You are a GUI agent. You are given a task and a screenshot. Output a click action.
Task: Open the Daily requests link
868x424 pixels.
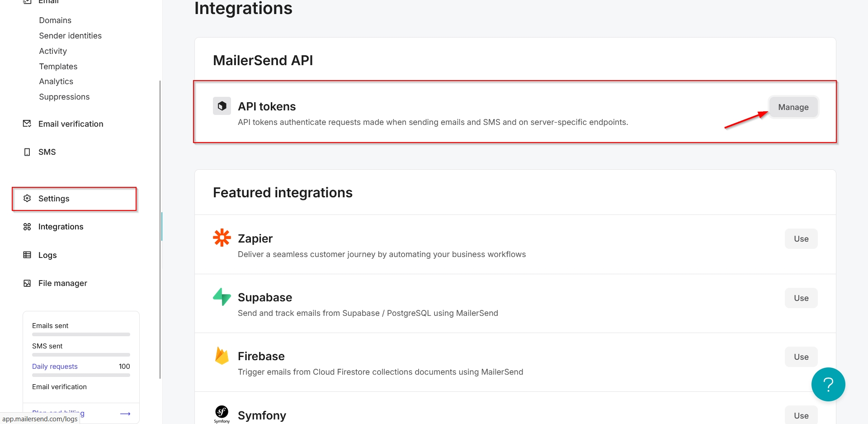55,367
